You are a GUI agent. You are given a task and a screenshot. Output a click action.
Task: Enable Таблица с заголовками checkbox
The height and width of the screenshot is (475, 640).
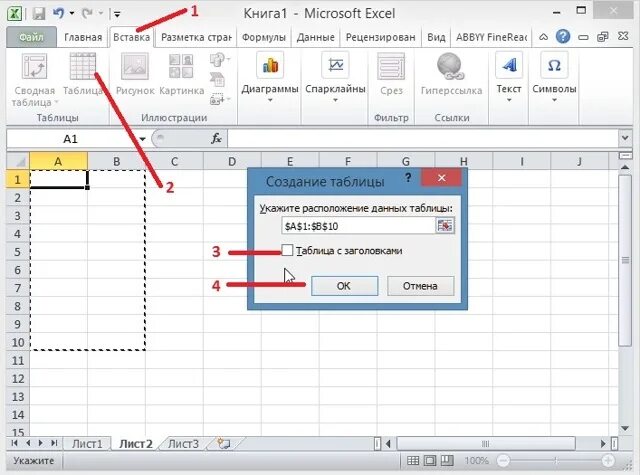[287, 250]
